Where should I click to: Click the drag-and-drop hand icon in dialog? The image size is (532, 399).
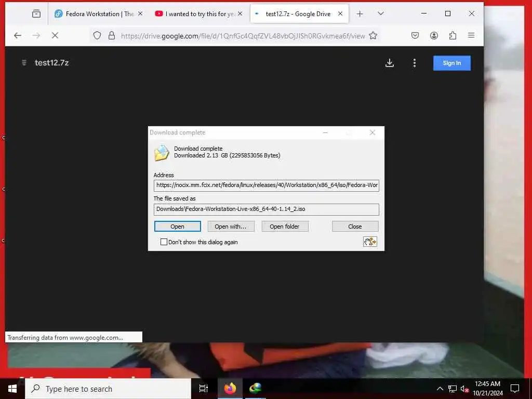tap(370, 242)
